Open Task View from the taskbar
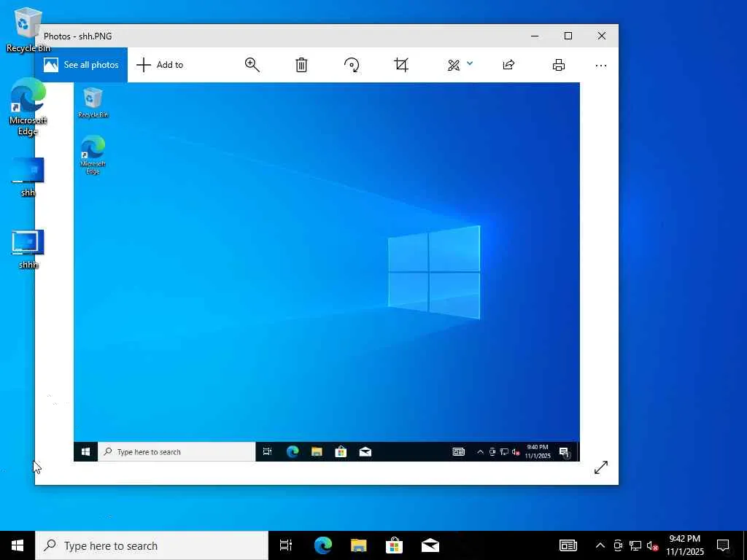 286,545
